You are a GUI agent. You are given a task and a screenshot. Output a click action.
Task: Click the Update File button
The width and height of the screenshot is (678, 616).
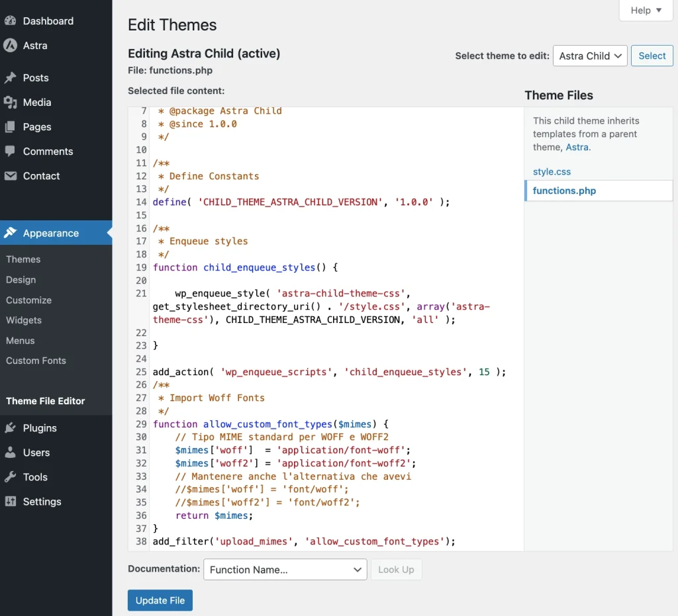(x=160, y=600)
